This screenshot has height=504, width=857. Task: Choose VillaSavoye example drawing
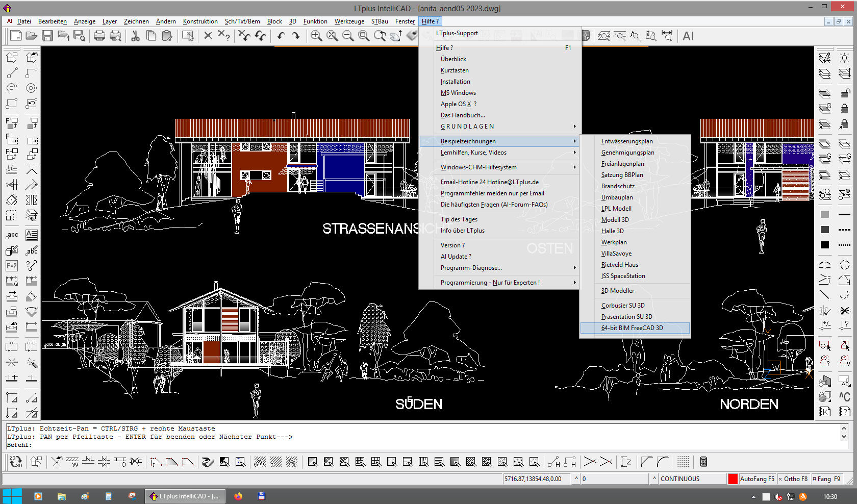635,254
